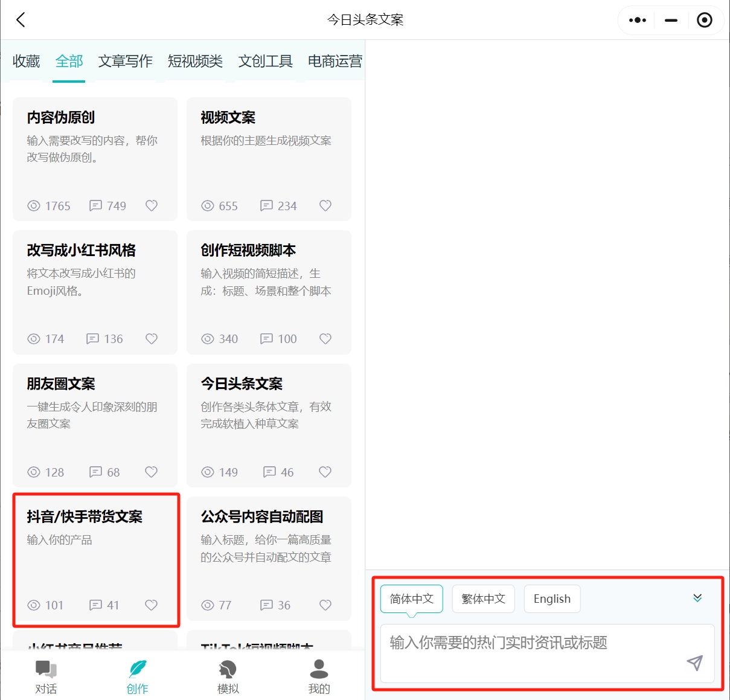The width and height of the screenshot is (730, 700).
Task: Open the 内容伪原创 tool card
Action: click(95, 159)
